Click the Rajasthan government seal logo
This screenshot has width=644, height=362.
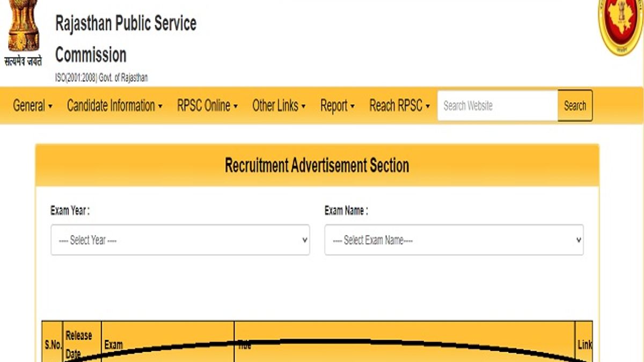click(621, 27)
